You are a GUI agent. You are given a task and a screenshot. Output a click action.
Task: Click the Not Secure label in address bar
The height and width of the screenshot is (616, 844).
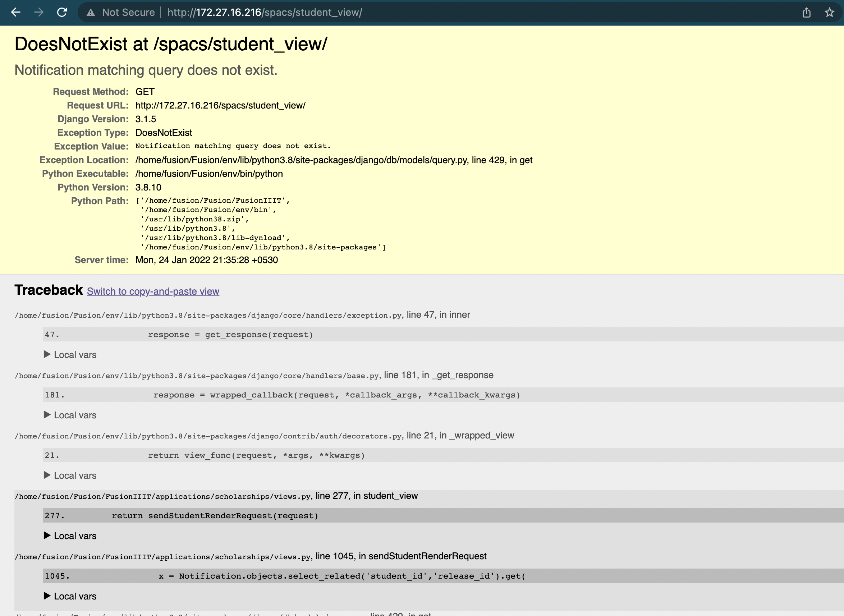128,12
